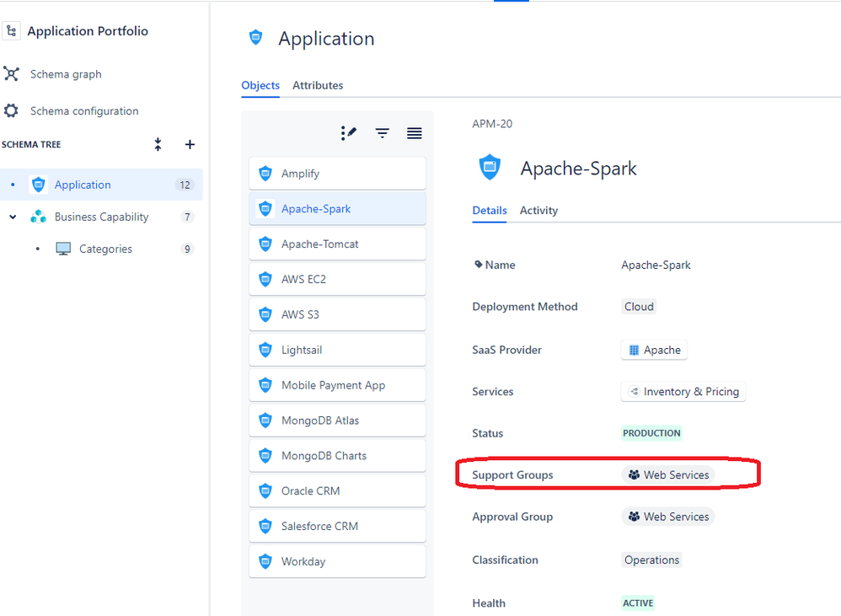Select Business Capability object type

(101, 217)
